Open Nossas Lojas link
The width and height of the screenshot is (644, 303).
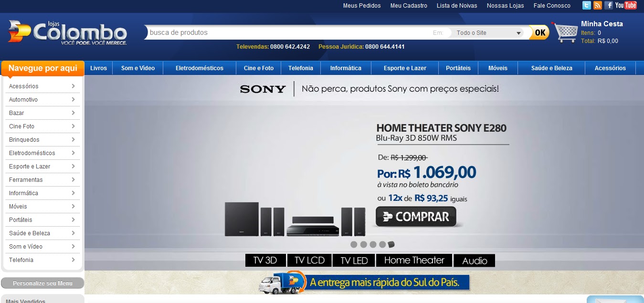click(x=505, y=6)
